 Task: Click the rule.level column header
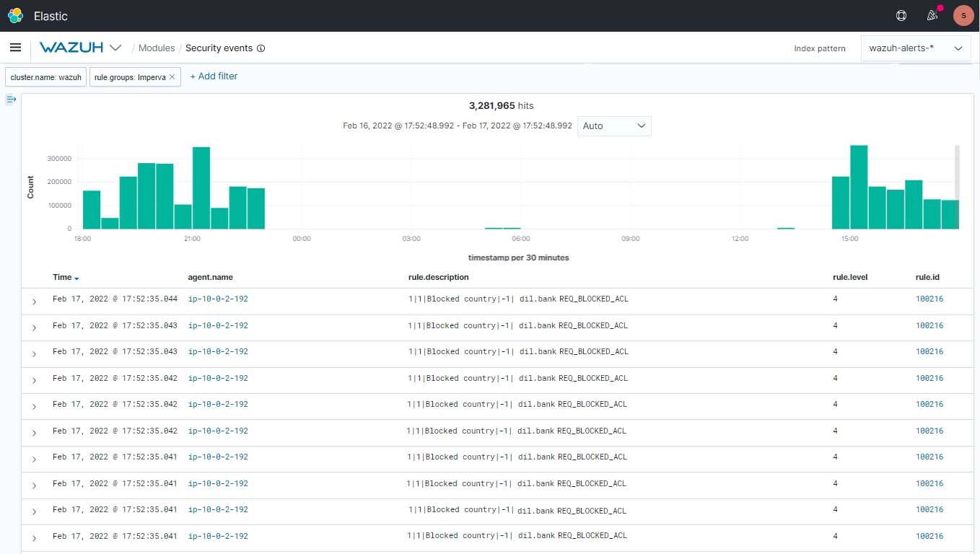pyautogui.click(x=849, y=277)
